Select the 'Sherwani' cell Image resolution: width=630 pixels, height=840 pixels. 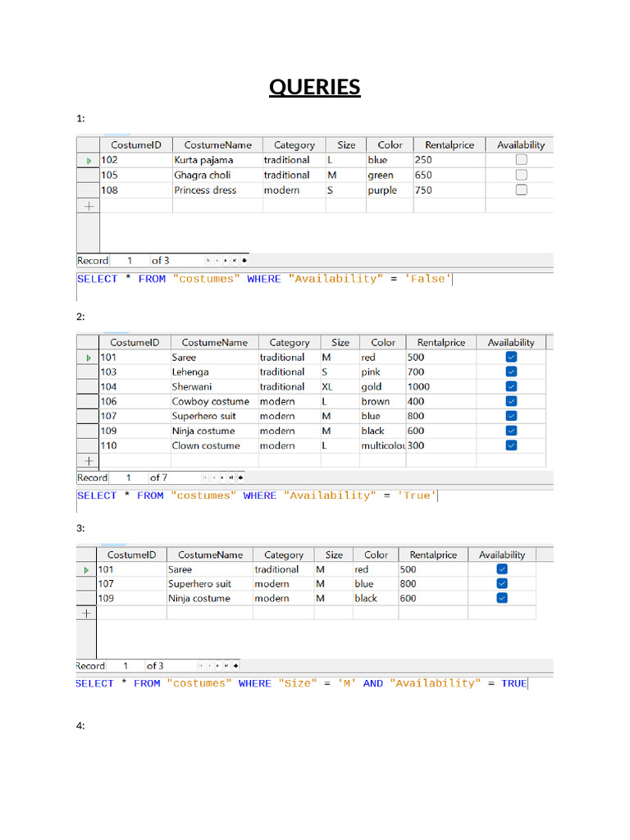(214, 386)
